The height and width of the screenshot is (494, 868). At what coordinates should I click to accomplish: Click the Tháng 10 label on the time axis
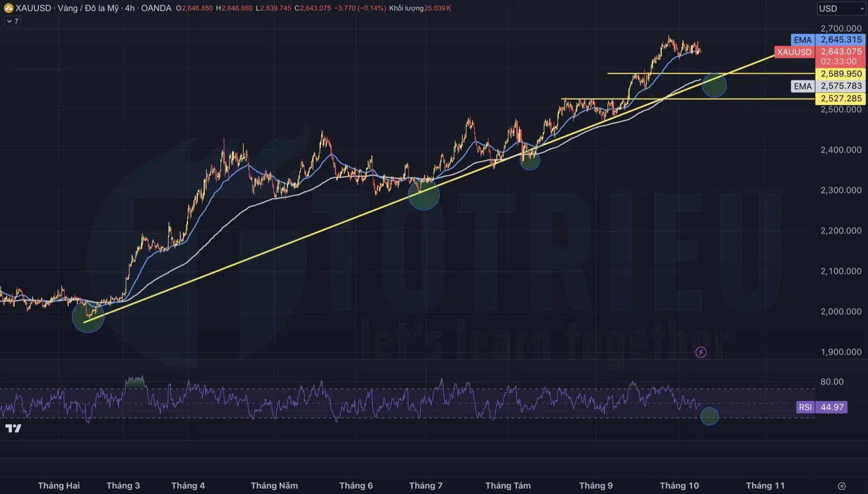[x=679, y=485]
